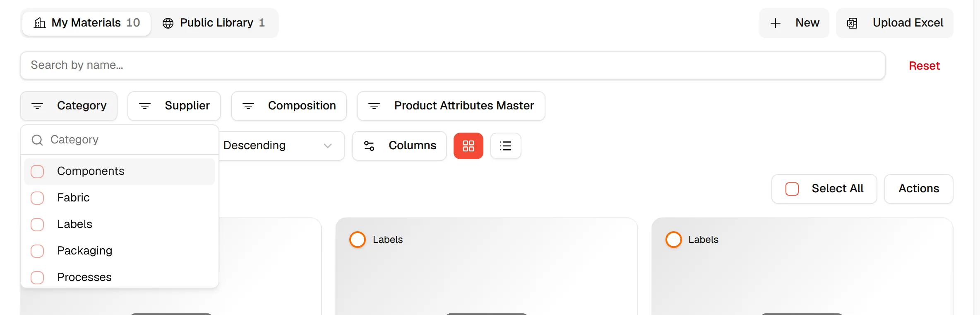Screen dimensions: 980x315
Task: Open the Public Library tab
Action: coord(214,23)
